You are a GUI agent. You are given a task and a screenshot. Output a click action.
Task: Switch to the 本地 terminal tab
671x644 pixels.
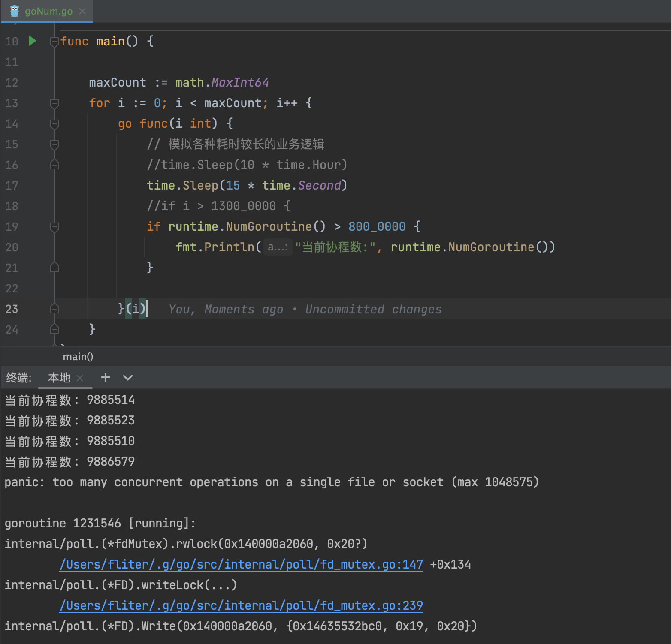point(59,378)
